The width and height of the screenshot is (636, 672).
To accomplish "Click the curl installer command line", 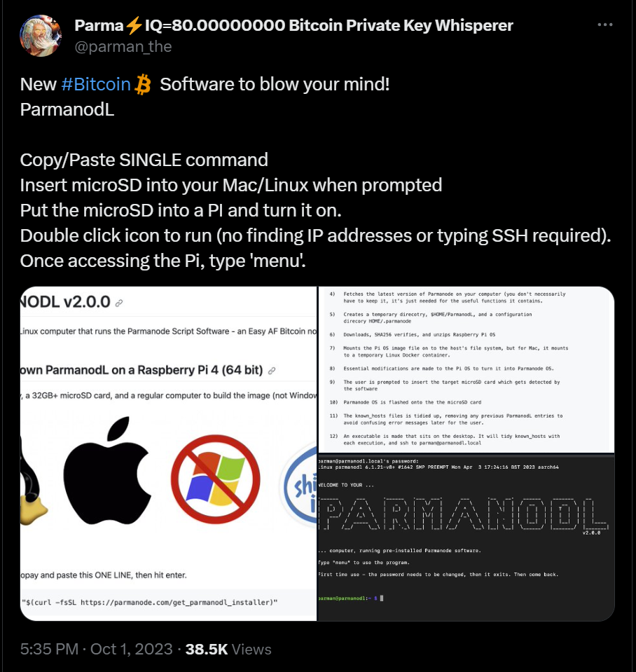I will click(x=150, y=602).
